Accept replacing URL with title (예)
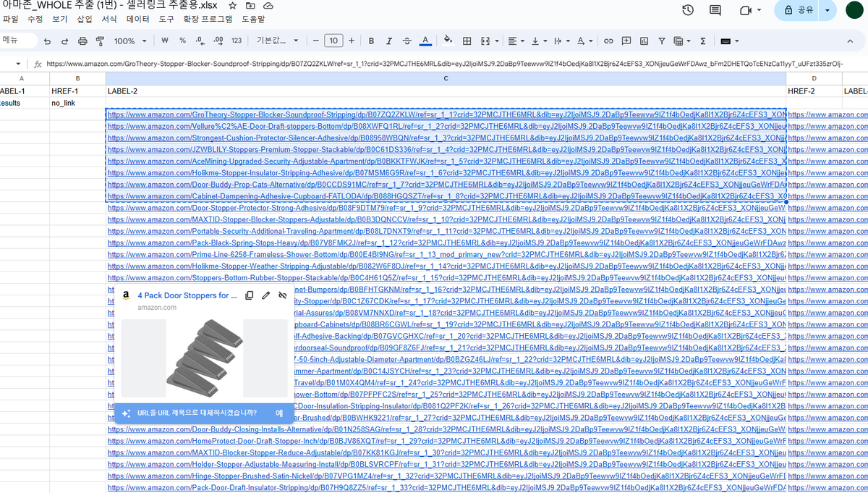This screenshot has width=868, height=493. pos(279,413)
